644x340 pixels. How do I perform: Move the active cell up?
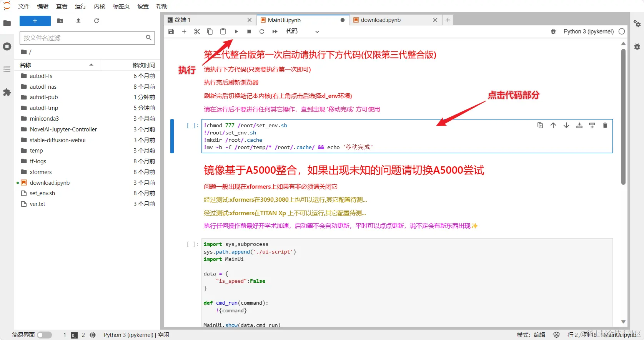[553, 125]
